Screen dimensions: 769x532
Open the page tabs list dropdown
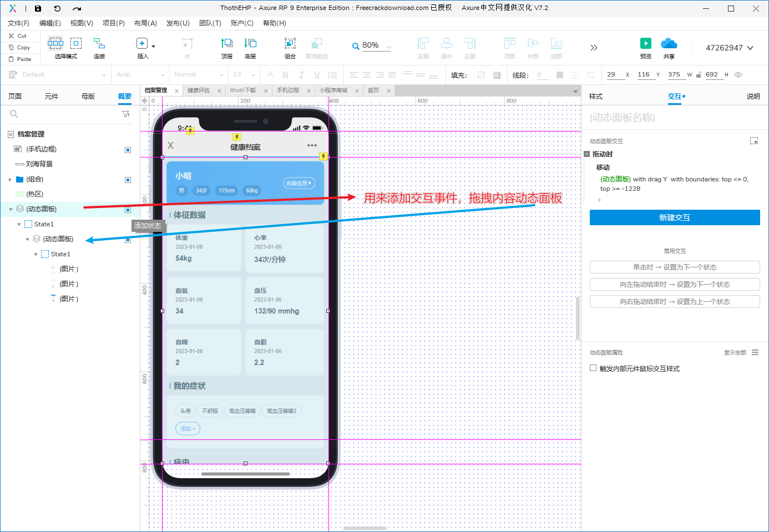coord(575,91)
